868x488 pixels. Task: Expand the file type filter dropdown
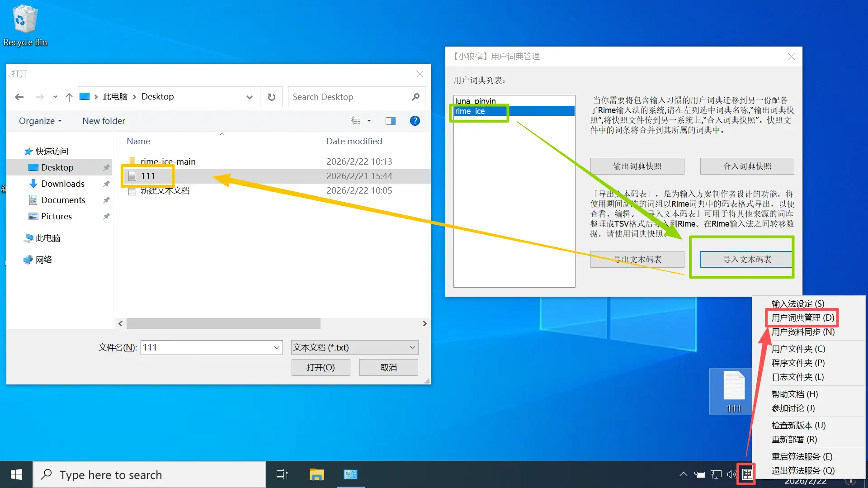coord(412,347)
